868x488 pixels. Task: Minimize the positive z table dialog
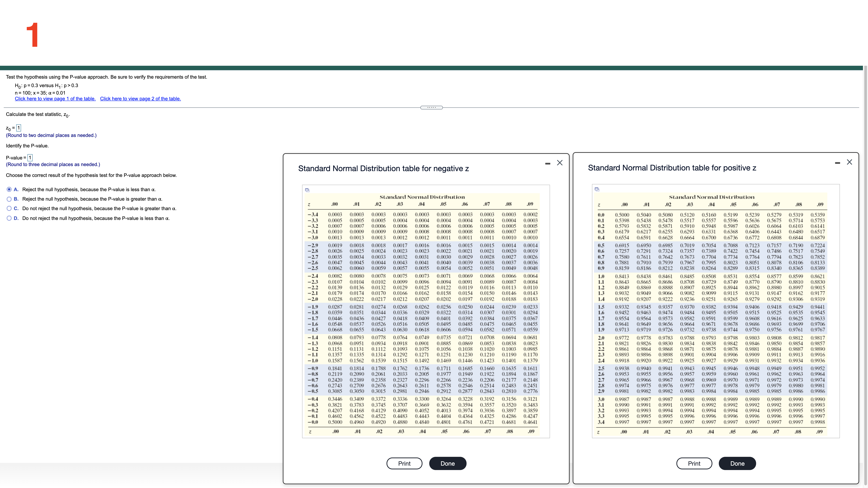pos(837,163)
